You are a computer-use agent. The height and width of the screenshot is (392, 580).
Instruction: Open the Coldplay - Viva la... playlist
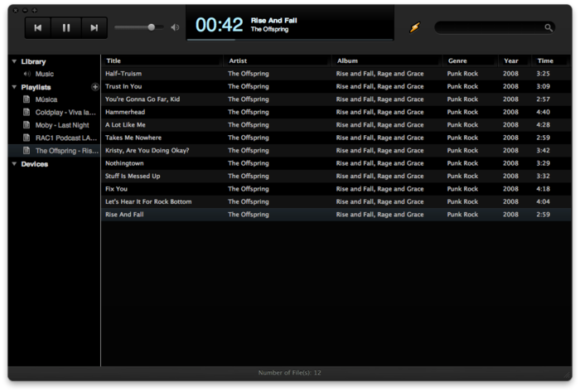pos(65,113)
